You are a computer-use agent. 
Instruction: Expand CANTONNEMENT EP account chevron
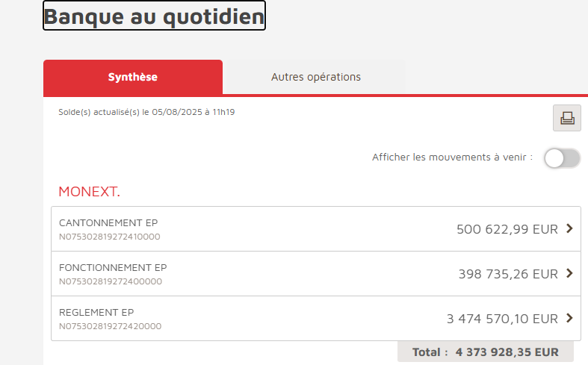point(569,228)
